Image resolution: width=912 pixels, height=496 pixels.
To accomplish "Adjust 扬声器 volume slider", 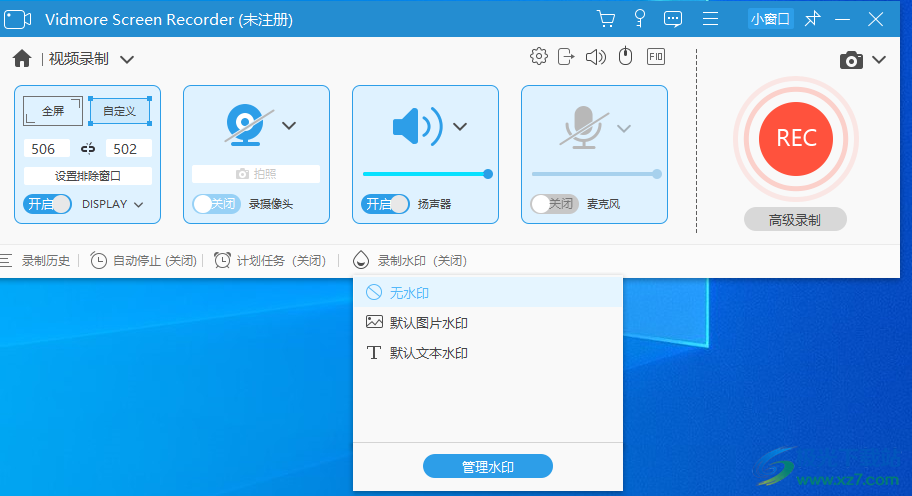I will (428, 174).
